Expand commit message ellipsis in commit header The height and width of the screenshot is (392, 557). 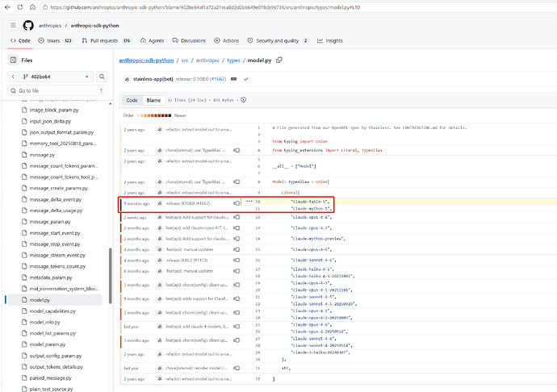click(234, 79)
